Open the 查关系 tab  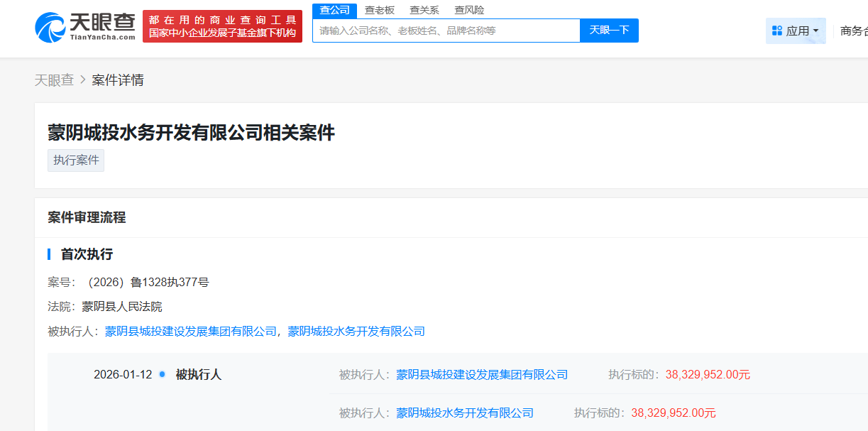pos(424,10)
